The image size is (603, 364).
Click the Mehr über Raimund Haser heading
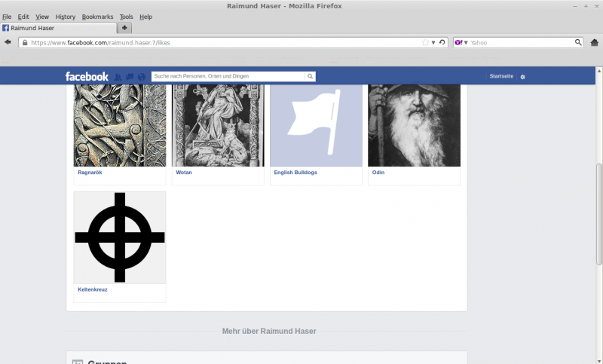269,331
